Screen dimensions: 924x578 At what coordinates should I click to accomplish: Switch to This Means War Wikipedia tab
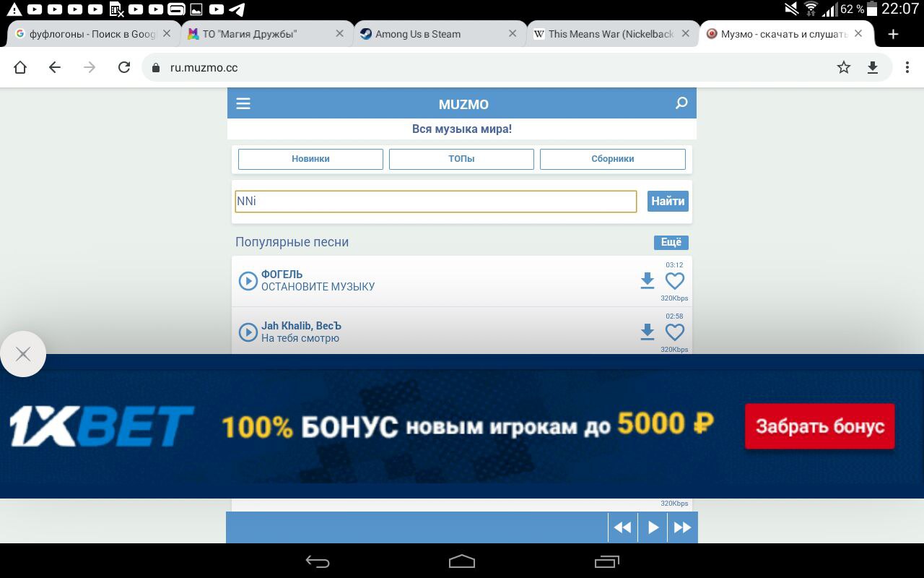tap(611, 34)
